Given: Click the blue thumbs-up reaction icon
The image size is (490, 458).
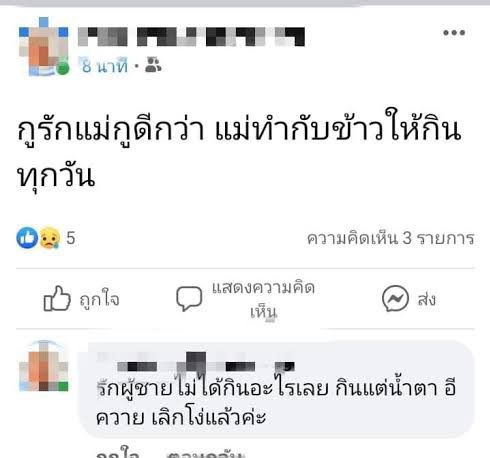Looking at the screenshot, I should (27, 238).
